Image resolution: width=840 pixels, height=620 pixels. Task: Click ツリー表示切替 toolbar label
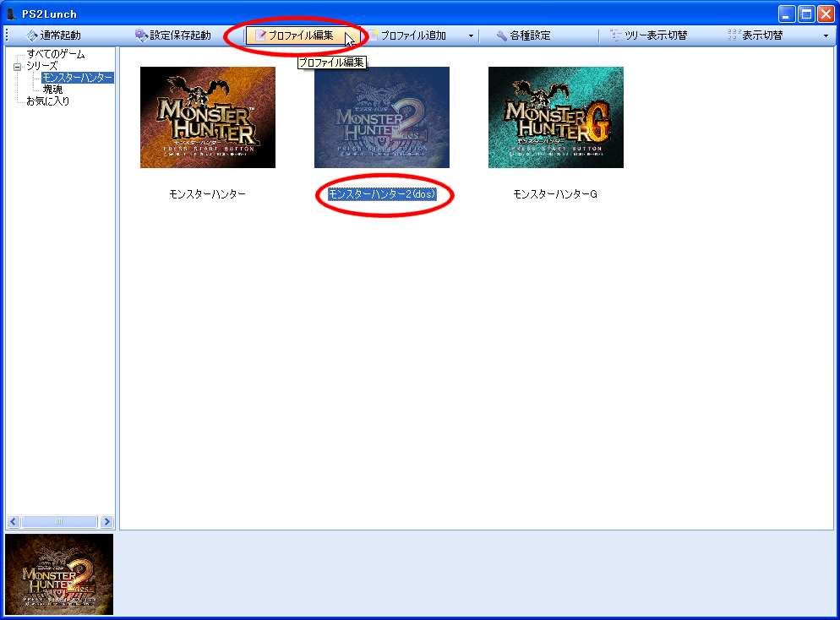tap(656, 35)
